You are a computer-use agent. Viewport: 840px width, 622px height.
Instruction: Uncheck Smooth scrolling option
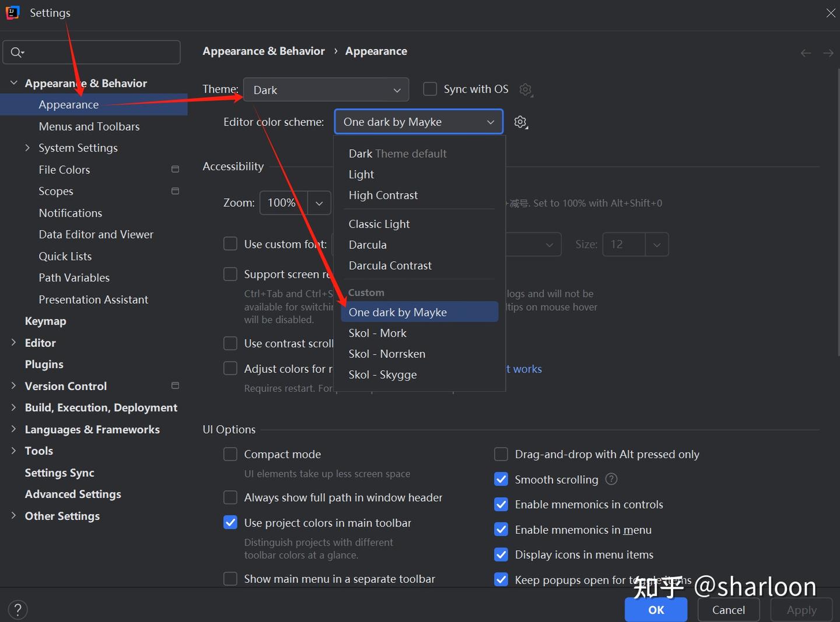[x=501, y=479]
